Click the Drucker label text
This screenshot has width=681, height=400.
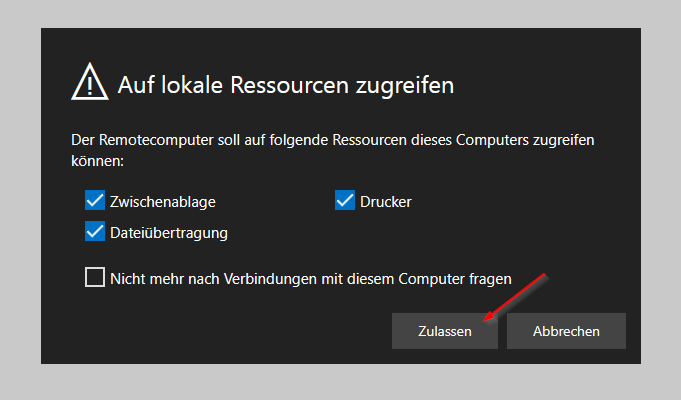386,202
